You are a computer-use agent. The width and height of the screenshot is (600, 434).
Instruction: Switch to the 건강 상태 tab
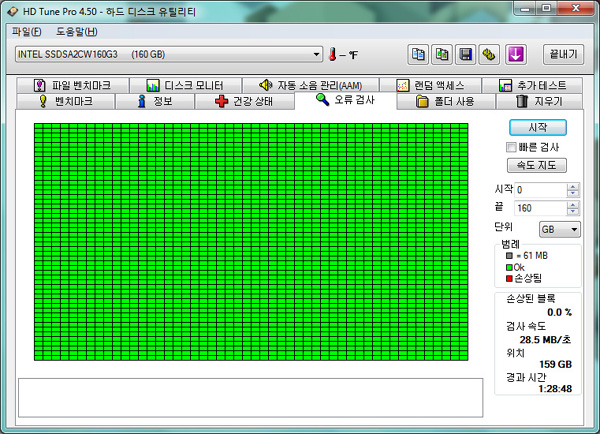(x=245, y=101)
